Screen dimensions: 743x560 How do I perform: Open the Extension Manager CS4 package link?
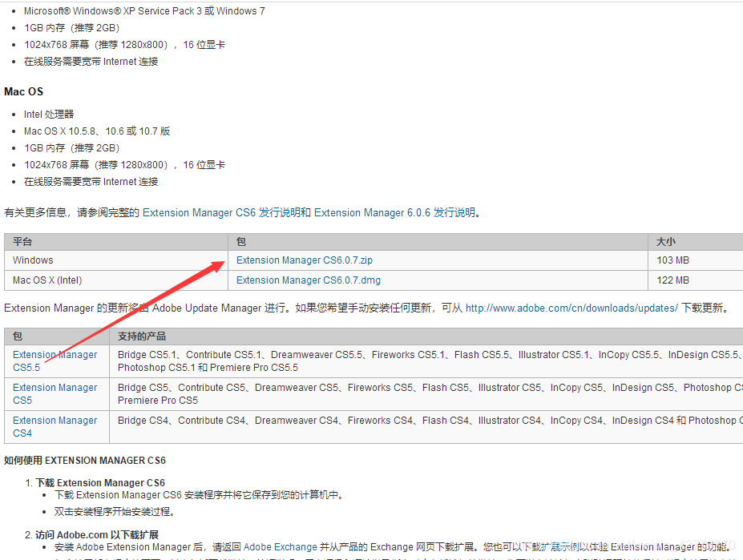pyautogui.click(x=55, y=426)
